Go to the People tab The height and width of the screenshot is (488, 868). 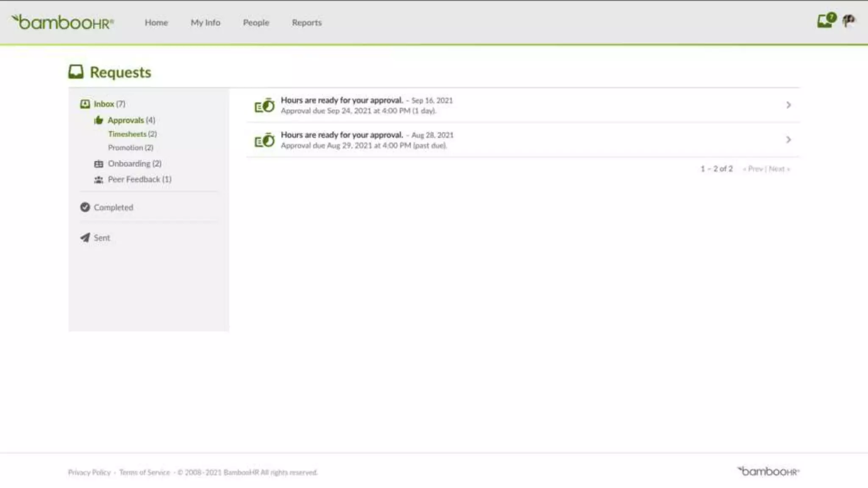click(256, 22)
